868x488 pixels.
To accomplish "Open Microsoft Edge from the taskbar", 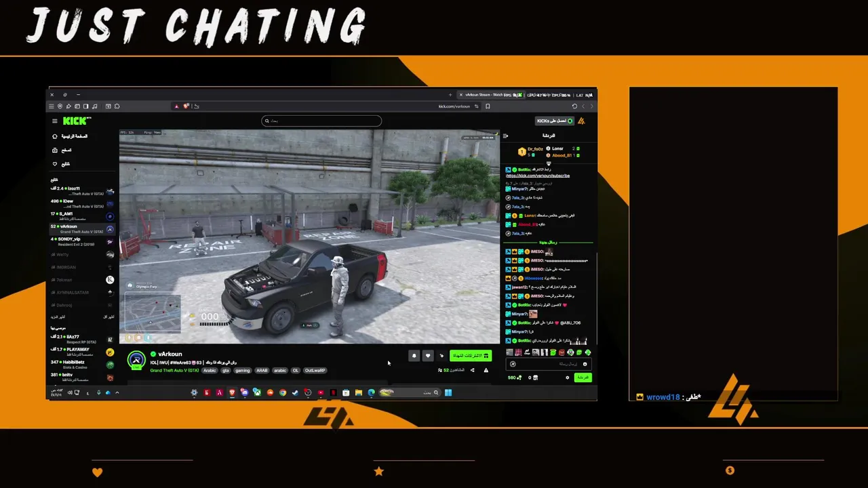I will pyautogui.click(x=371, y=392).
